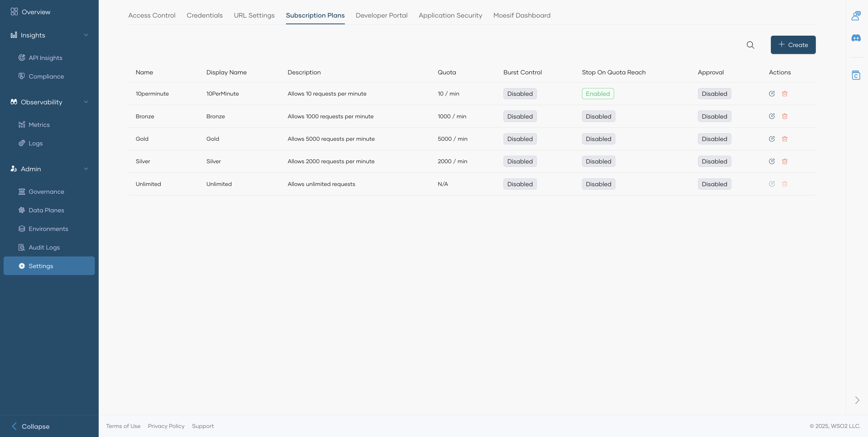This screenshot has width=868, height=437.
Task: Toggle Enabled Stop On Quota Reach for 10perminute
Action: 598,93
